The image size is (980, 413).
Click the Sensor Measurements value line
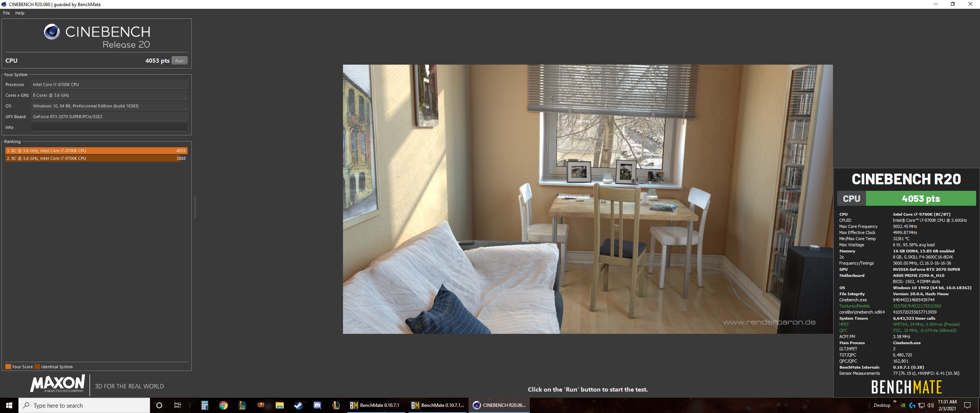tap(926, 373)
